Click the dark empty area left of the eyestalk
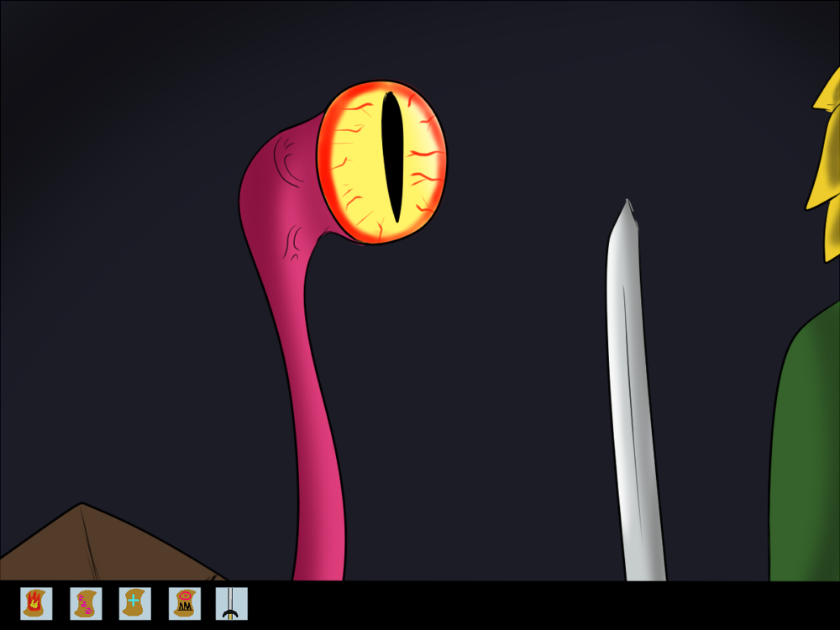The image size is (840, 630). (126, 294)
